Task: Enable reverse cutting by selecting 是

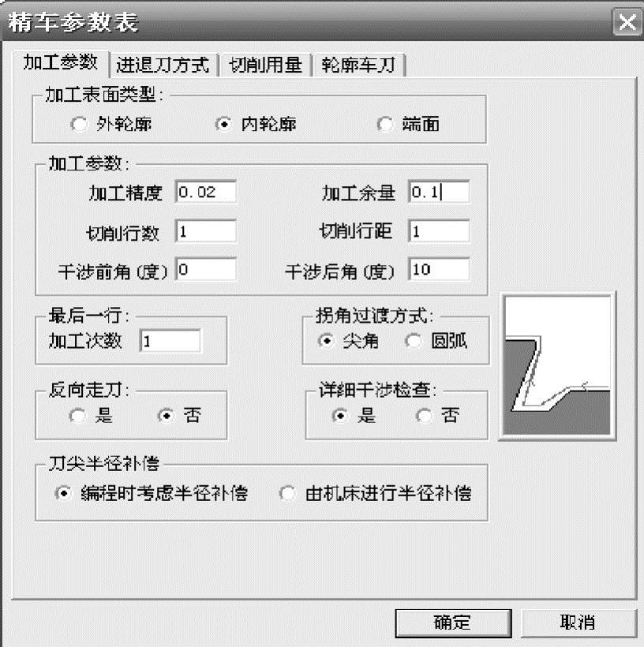Action: tap(78, 416)
